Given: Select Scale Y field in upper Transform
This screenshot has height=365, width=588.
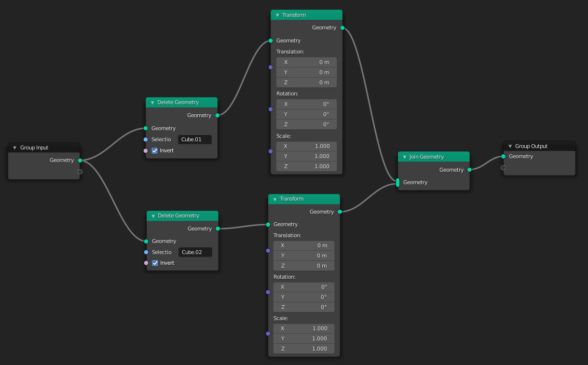Looking at the screenshot, I should click(x=306, y=156).
